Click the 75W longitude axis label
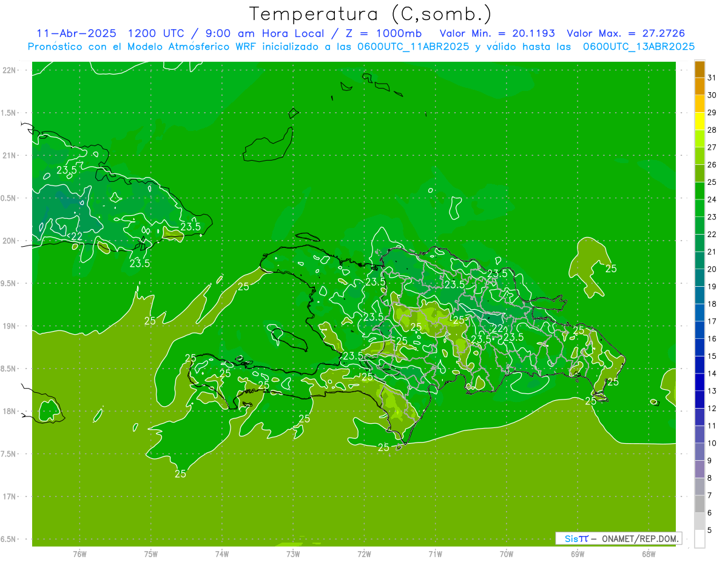Viewport: 728px width, 562px height. (151, 554)
